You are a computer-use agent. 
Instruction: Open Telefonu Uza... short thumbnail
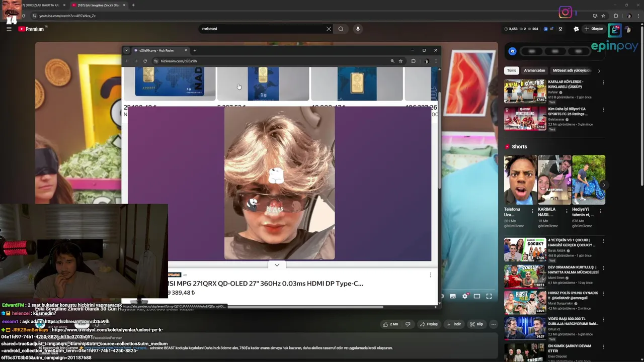(x=520, y=179)
